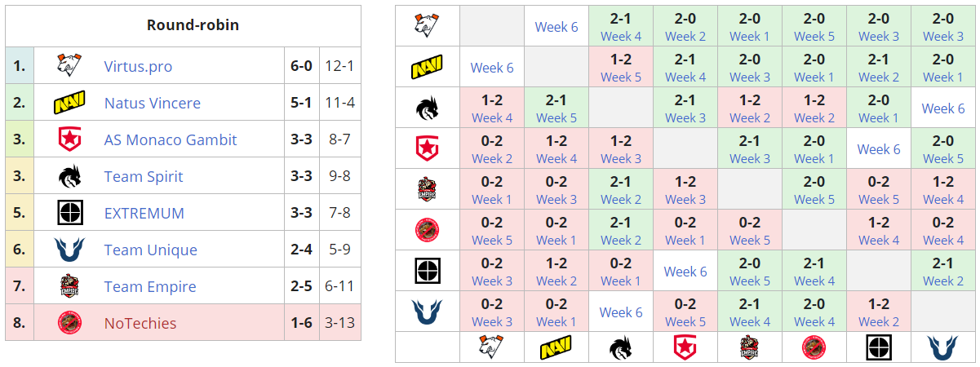This screenshot has width=980, height=367.
Task: Open the Team Unique name link
Action: (x=150, y=250)
